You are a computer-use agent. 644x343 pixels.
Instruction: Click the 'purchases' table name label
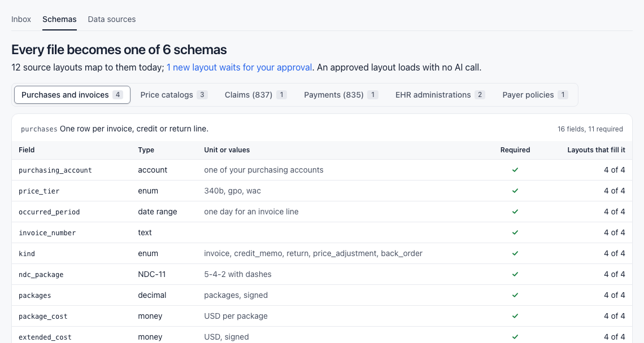click(x=39, y=129)
